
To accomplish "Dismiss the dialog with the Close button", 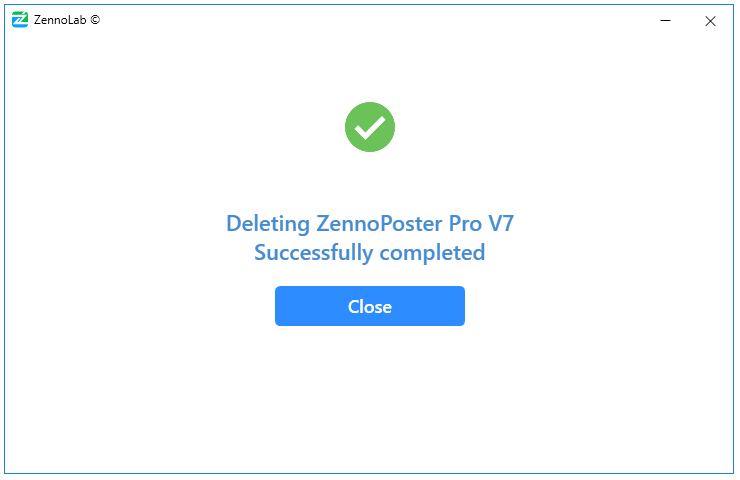I will tap(370, 306).
